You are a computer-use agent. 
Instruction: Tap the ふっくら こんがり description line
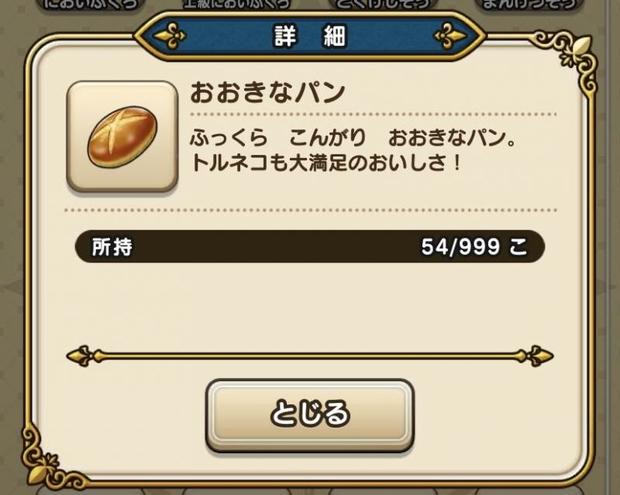[x=353, y=138]
